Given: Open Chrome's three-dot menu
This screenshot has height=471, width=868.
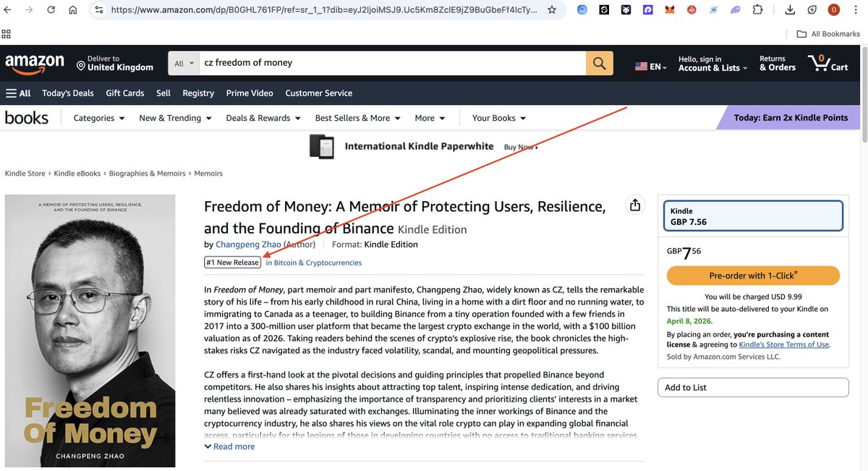Looking at the screenshot, I should pyautogui.click(x=856, y=10).
